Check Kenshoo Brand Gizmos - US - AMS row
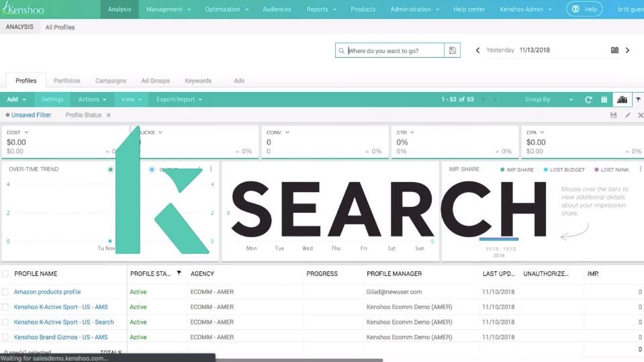The height and width of the screenshot is (362, 644). click(x=5, y=337)
